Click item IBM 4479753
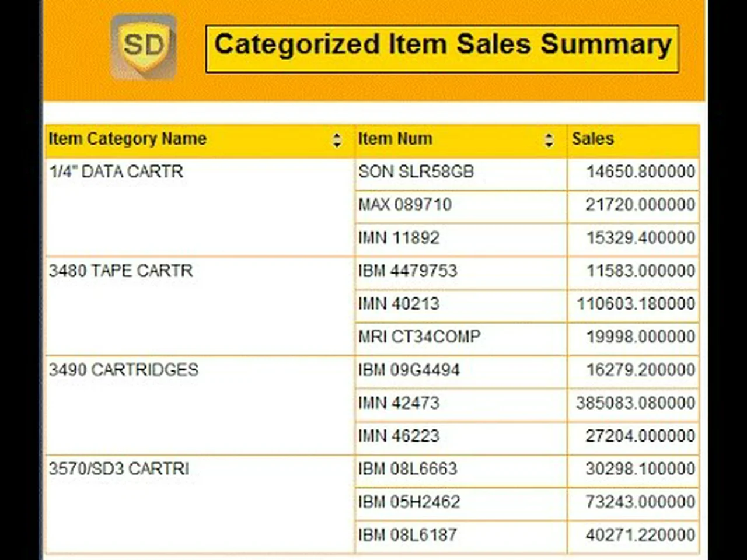 coord(408,271)
